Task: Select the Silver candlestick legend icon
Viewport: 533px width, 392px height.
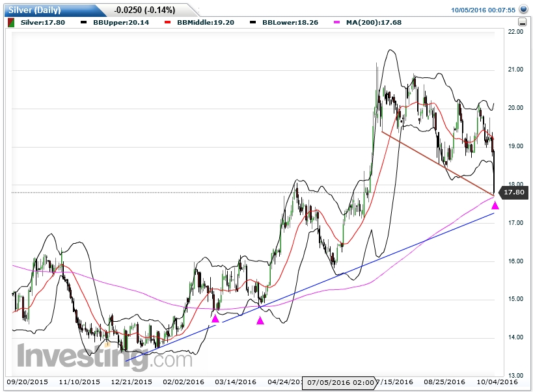Action: pos(11,21)
